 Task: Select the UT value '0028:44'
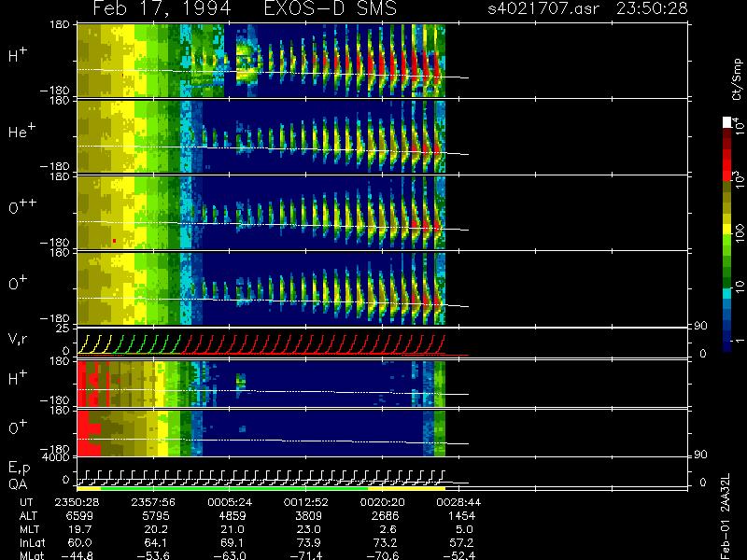tap(458, 502)
